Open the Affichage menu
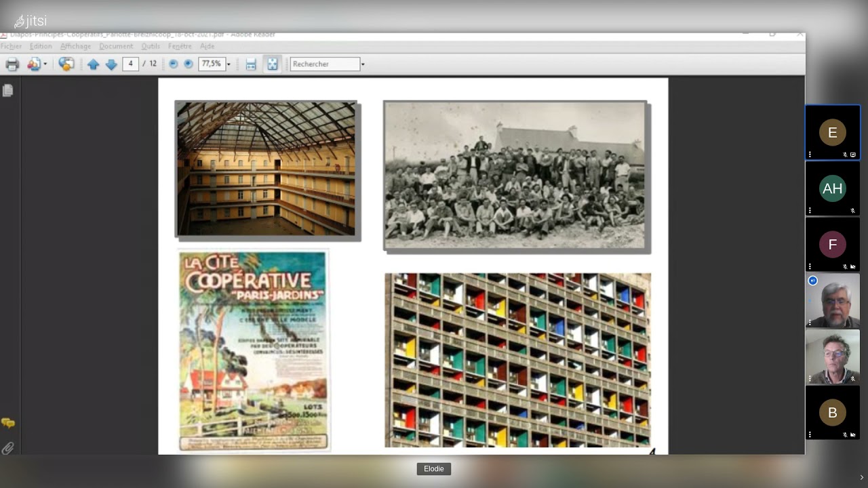Image resolution: width=868 pixels, height=488 pixels. (75, 46)
